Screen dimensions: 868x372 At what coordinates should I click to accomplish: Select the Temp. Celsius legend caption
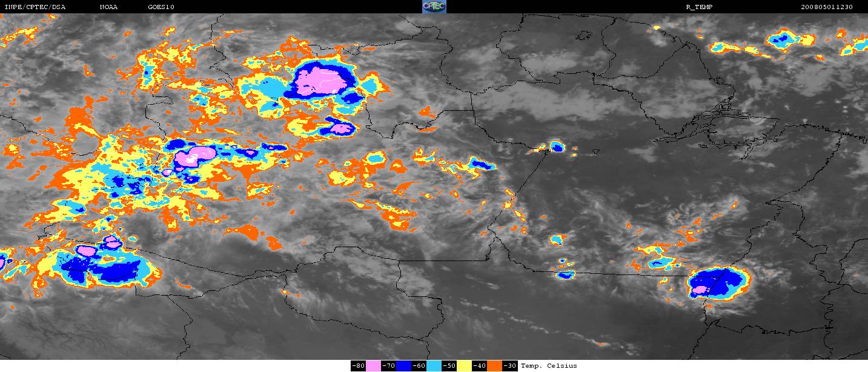tap(549, 366)
